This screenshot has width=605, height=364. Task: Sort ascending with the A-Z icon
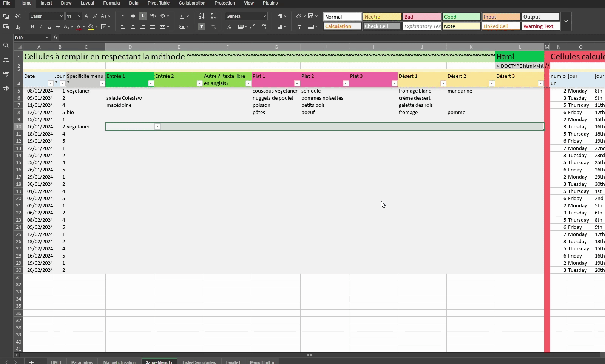pyautogui.click(x=202, y=16)
